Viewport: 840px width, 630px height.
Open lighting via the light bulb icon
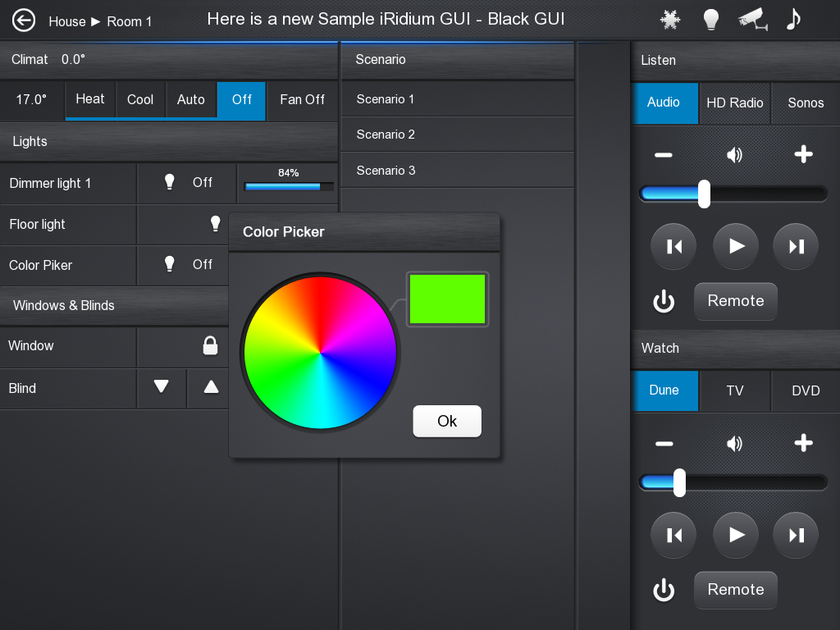711,21
